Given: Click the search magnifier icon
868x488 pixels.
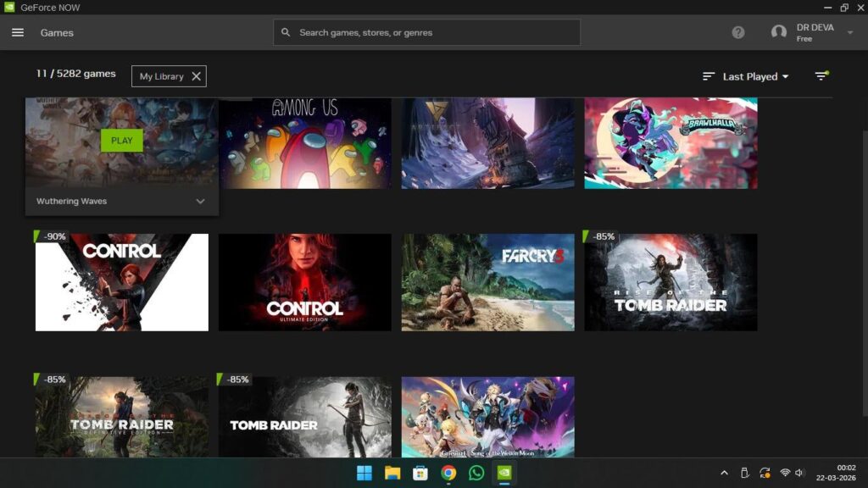Looking at the screenshot, I should [x=286, y=33].
